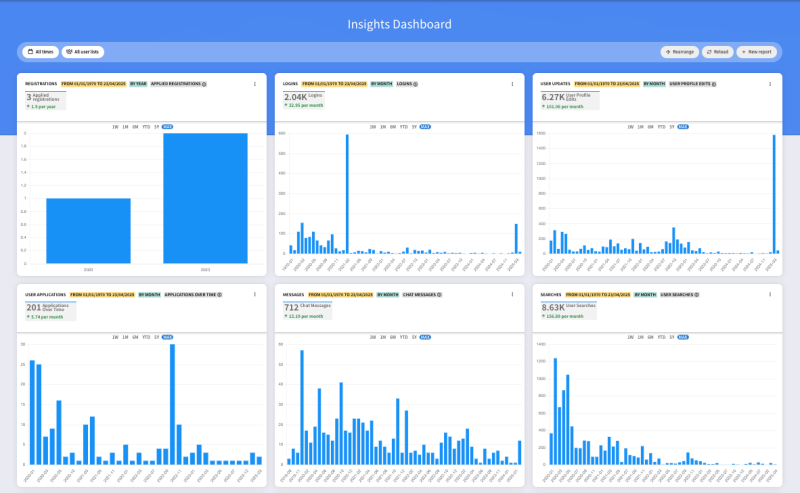Select the 712 Chat Messages stat tile
Image resolution: width=800 pixels, height=493 pixels.
[308, 311]
